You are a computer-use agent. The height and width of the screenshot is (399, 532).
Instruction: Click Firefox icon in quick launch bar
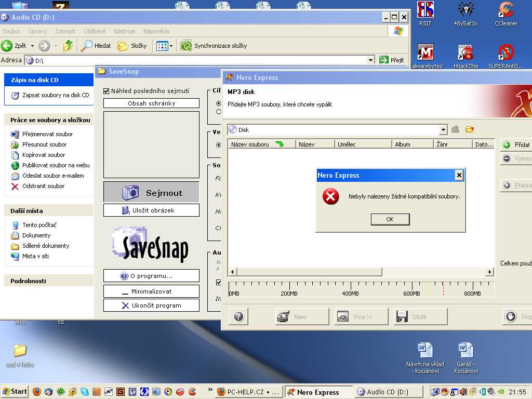click(x=36, y=392)
